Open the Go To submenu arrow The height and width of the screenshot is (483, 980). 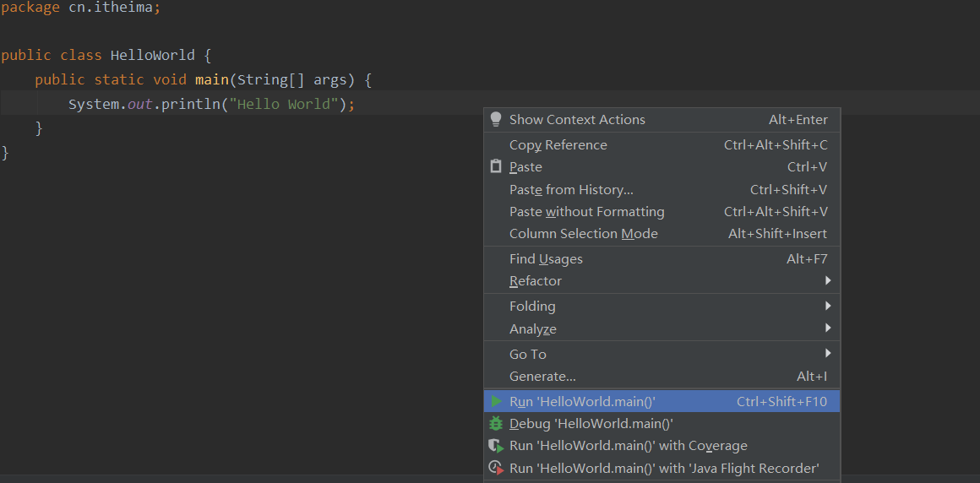point(828,353)
